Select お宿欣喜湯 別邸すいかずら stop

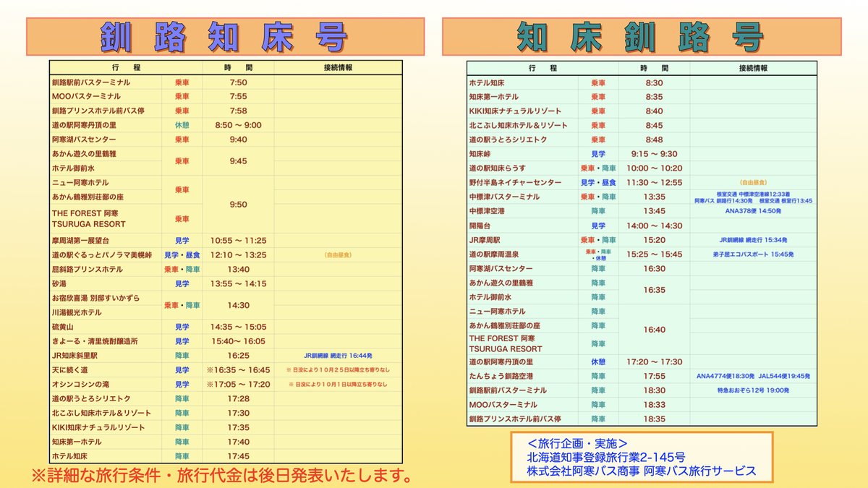point(96,298)
